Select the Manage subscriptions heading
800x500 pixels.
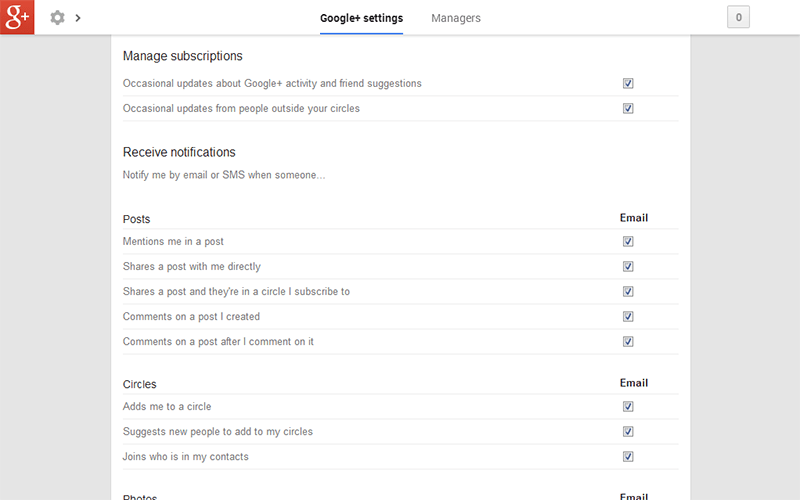click(183, 56)
